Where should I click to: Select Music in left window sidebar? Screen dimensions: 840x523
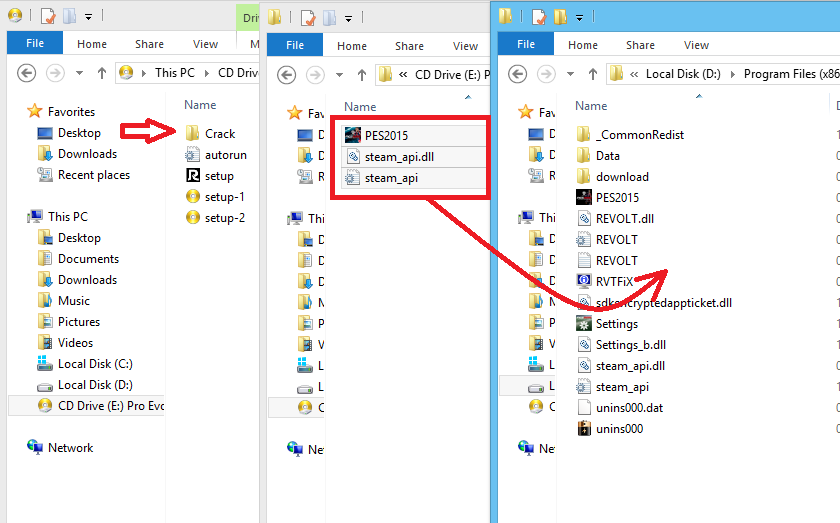tap(63, 301)
